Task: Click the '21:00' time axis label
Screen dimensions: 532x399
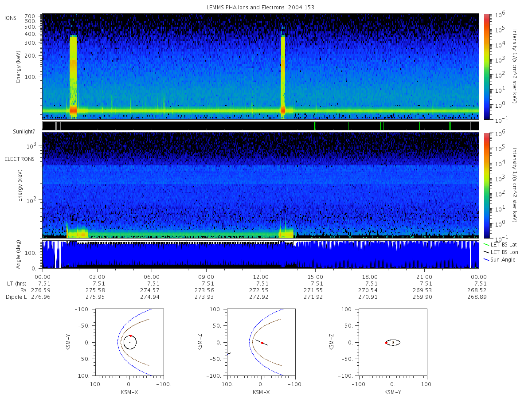Action: (425, 276)
